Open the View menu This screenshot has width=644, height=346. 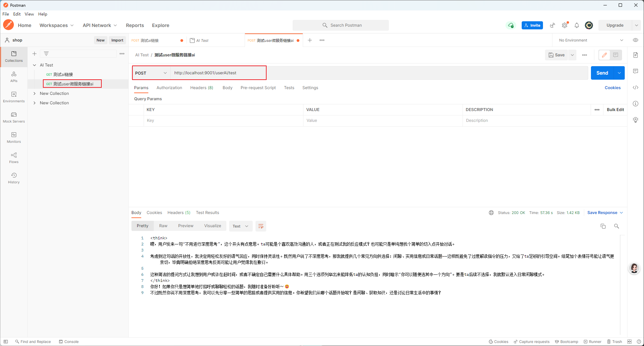click(29, 14)
